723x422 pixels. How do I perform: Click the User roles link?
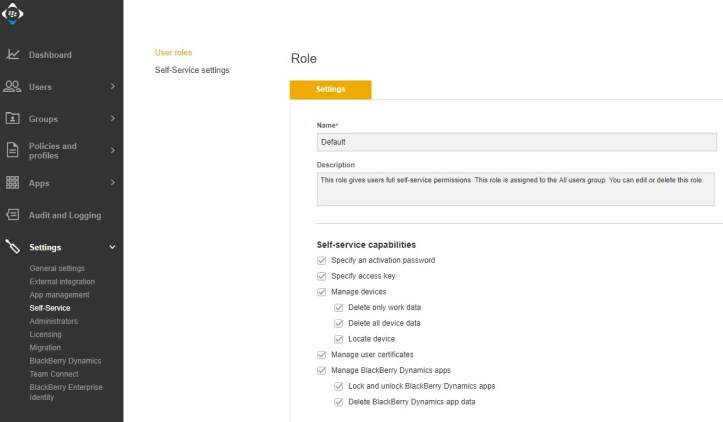tap(173, 53)
